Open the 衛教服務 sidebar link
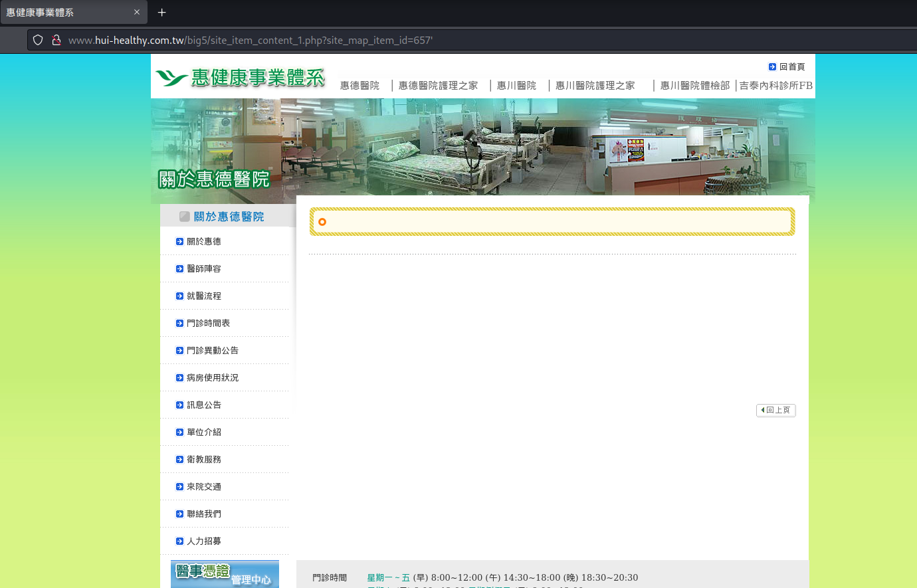The width and height of the screenshot is (917, 588). tap(204, 459)
